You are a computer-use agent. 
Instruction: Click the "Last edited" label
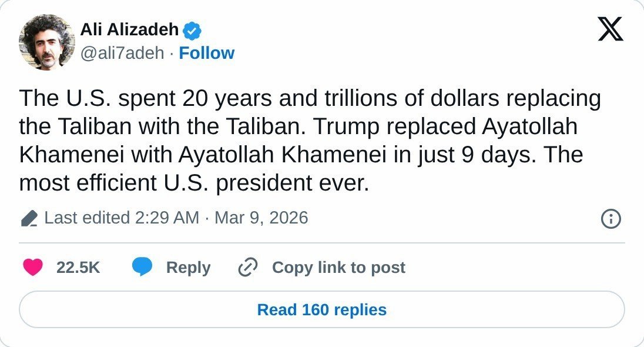point(87,218)
